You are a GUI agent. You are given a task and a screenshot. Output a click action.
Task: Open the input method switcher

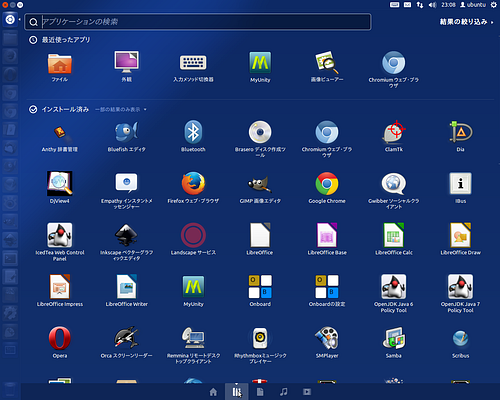coord(193,62)
